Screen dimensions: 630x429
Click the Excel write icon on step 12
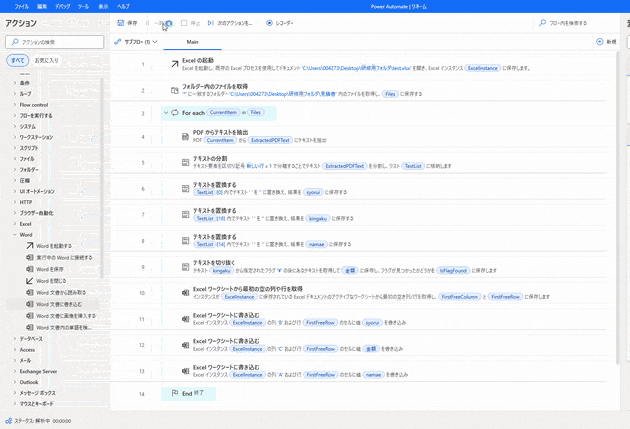[185, 345]
